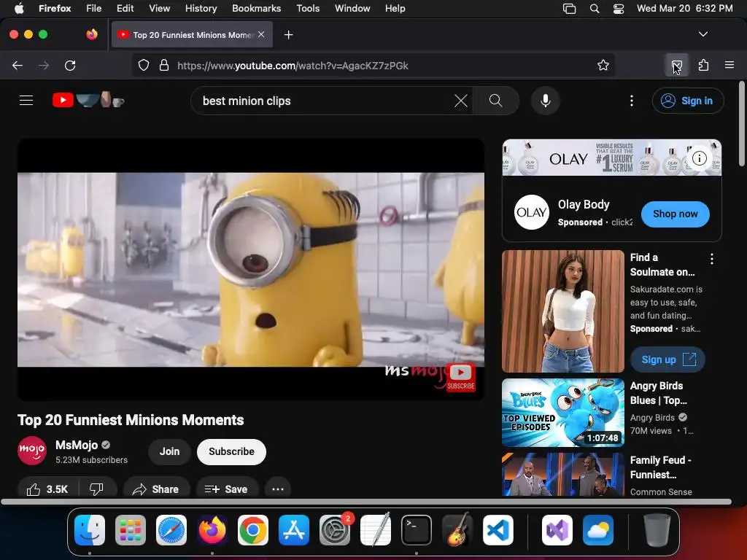
Task: Subscribe to MsMojo
Action: pos(231,451)
